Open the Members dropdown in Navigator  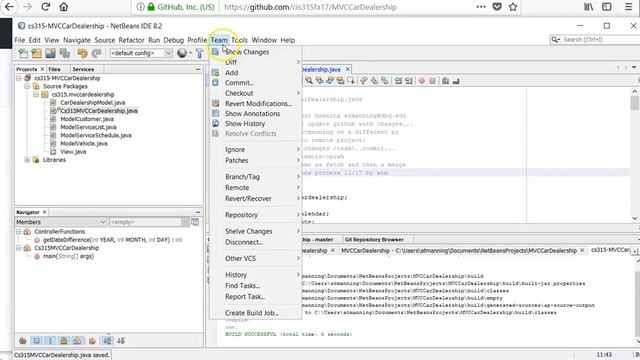tap(61, 222)
